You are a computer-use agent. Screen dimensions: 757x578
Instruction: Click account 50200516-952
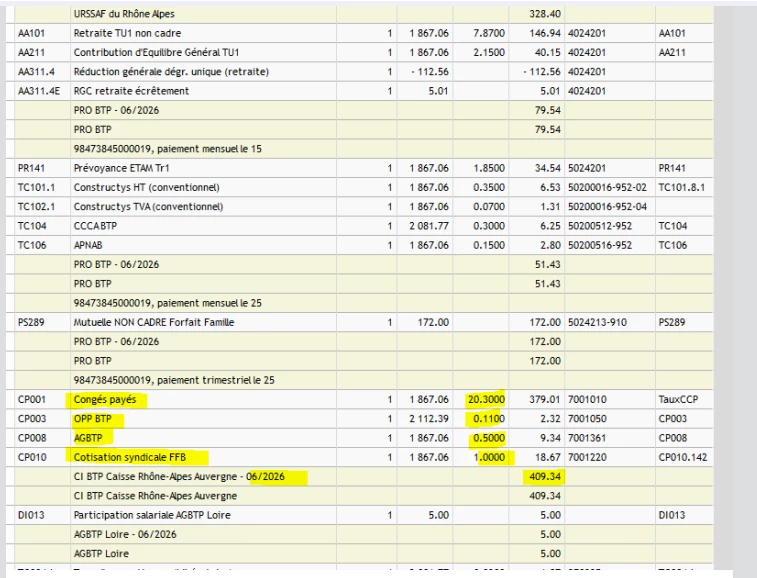600,245
